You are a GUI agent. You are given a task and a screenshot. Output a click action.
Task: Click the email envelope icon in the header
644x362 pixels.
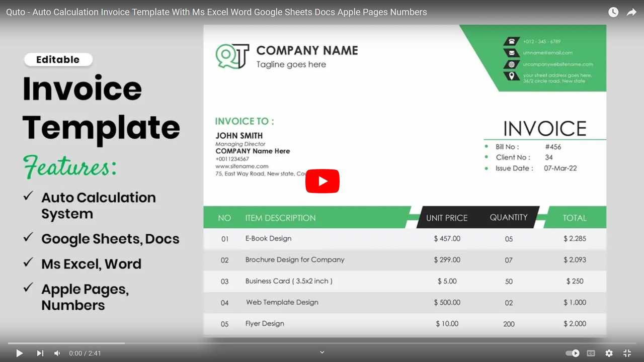pos(512,53)
